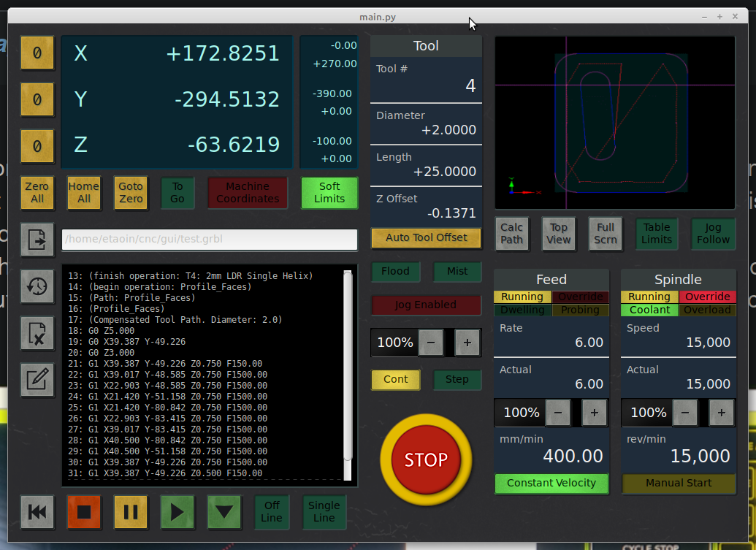Decrease jog percentage with minus
The height and width of the screenshot is (550, 756).
431,343
